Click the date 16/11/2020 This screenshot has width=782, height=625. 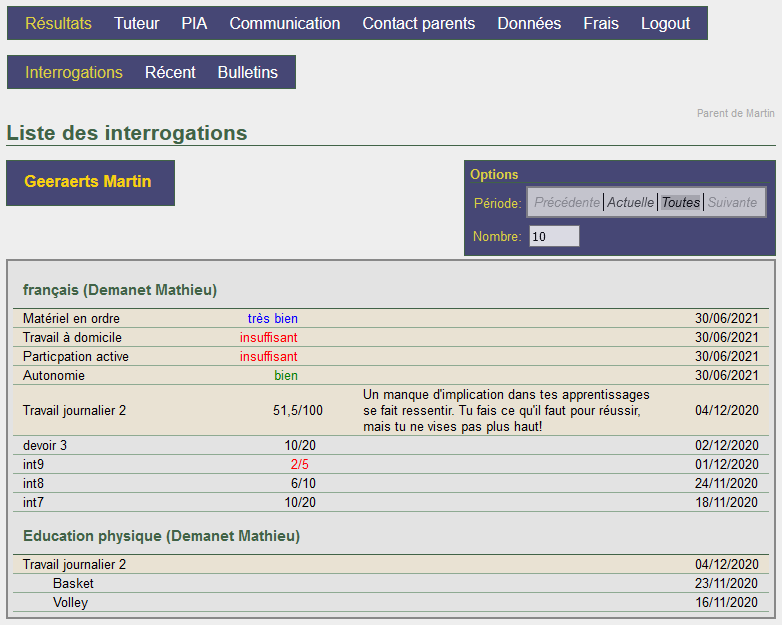click(727, 602)
